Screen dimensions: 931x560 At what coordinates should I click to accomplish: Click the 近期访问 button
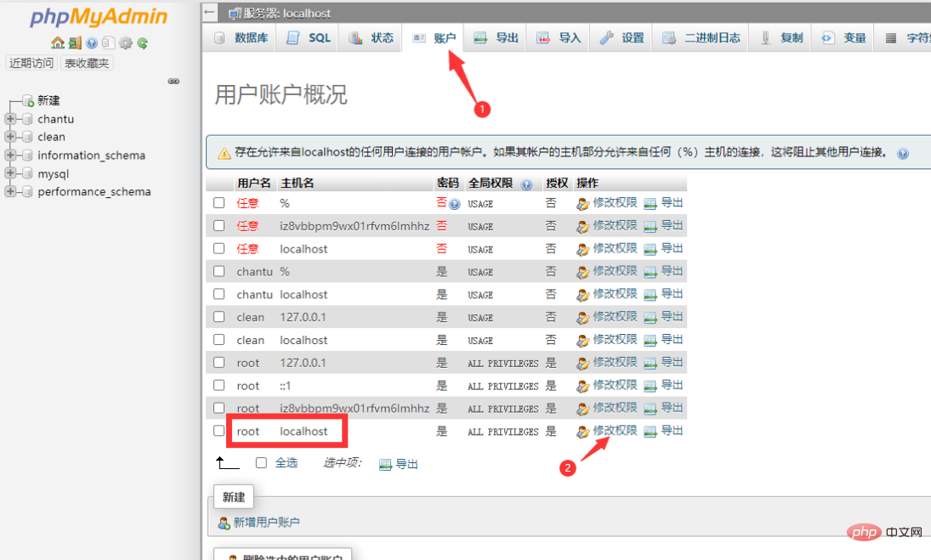click(31, 63)
